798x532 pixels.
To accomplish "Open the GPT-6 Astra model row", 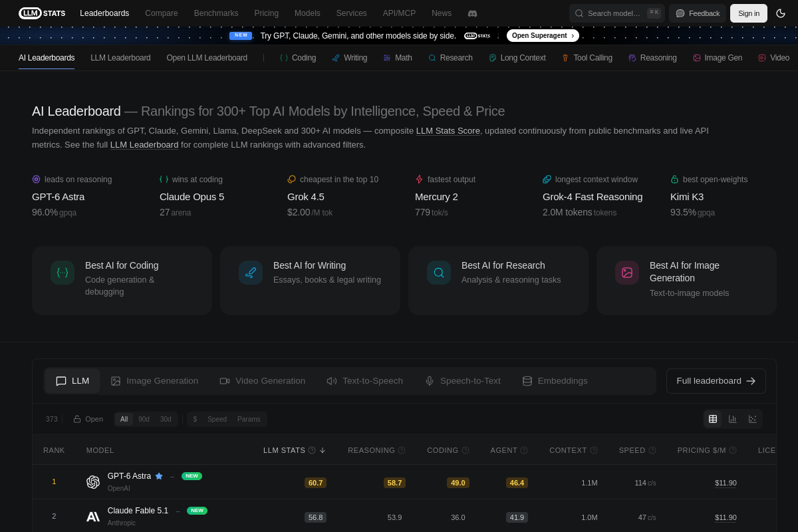I will point(404,482).
